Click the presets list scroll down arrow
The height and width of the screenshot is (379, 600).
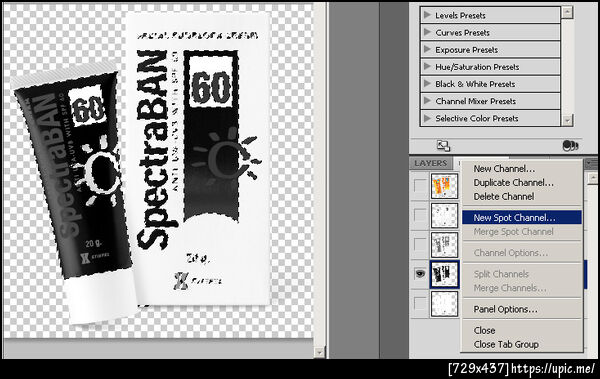tap(567, 120)
